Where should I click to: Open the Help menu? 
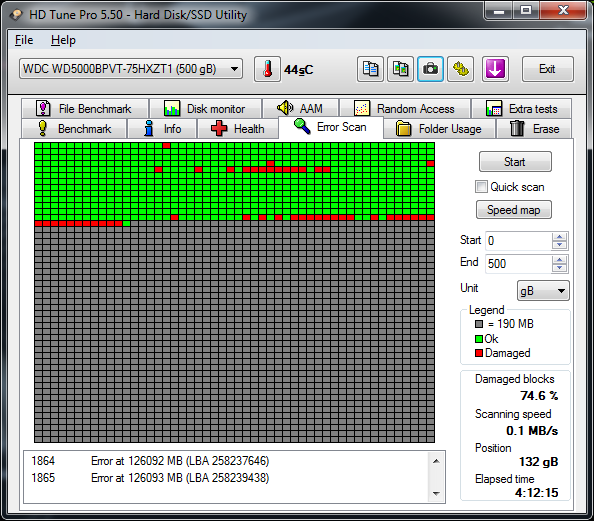[x=63, y=40]
